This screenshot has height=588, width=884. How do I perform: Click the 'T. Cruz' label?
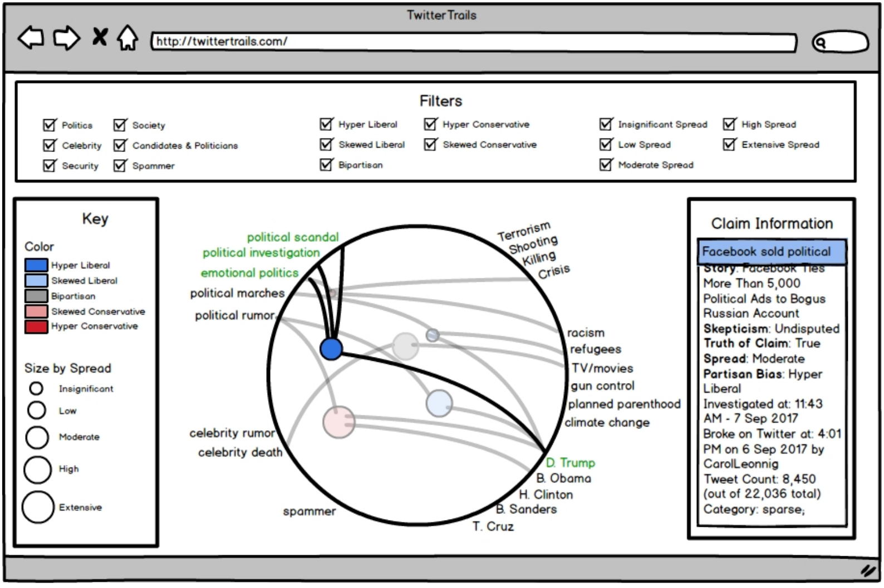click(493, 526)
